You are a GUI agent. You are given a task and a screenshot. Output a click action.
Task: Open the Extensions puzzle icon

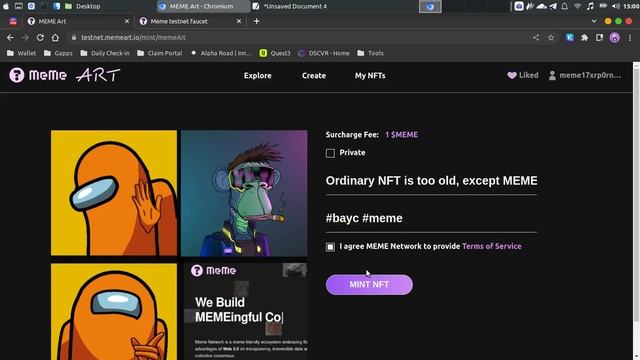coord(584,38)
